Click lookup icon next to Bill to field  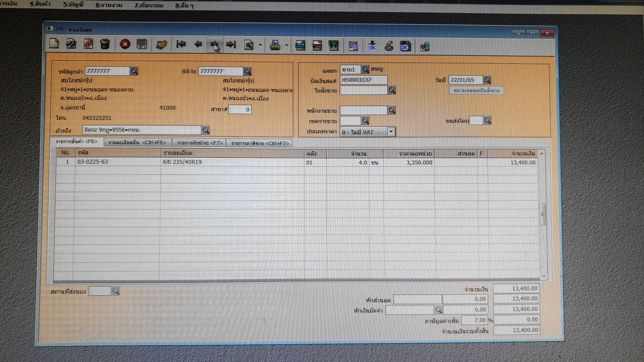(248, 71)
